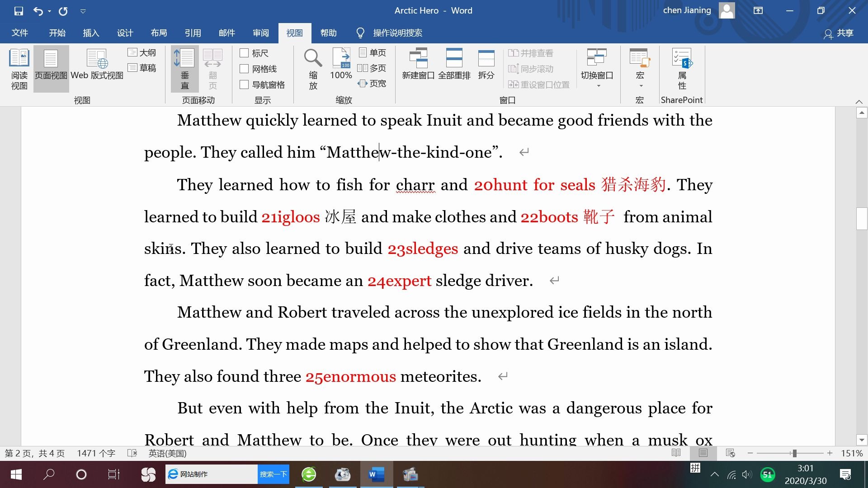Viewport: 868px width, 488px height.
Task: Click the 共享 (Share) button
Action: (839, 33)
